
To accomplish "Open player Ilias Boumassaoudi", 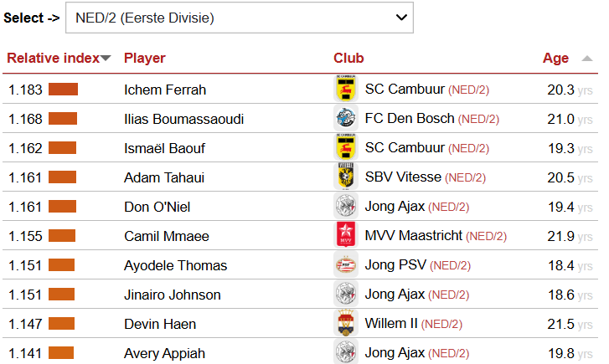I will (x=183, y=119).
